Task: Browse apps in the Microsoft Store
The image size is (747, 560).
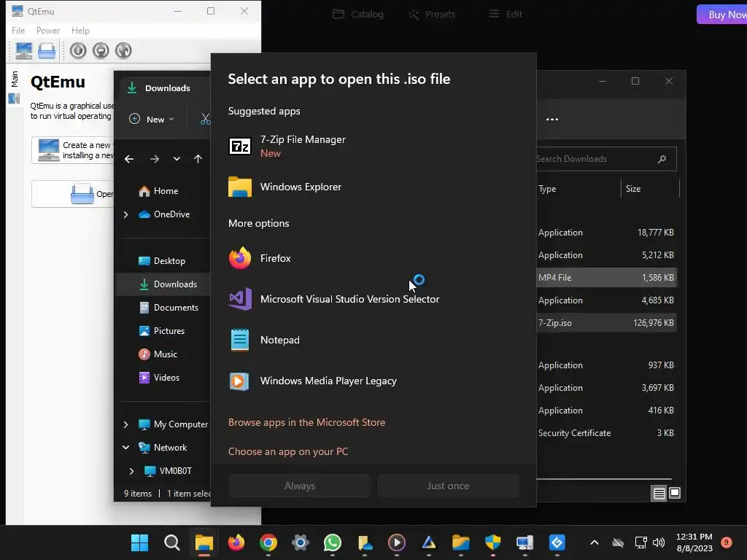Action: [306, 422]
